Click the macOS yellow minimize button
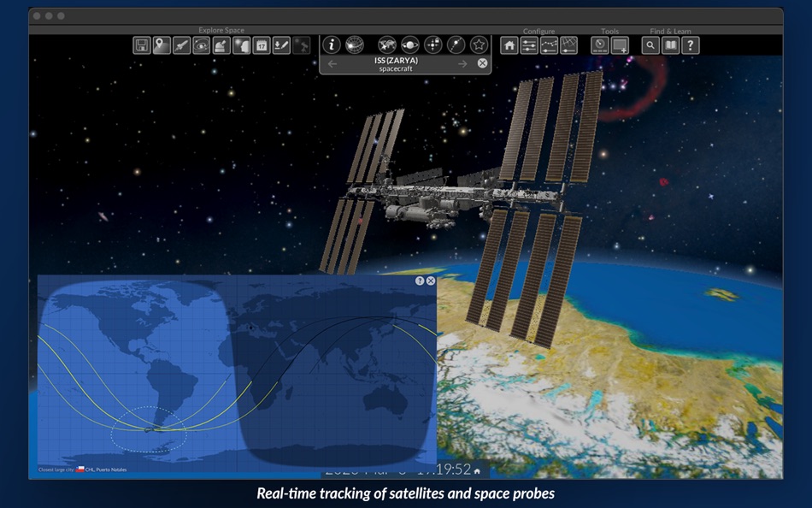Screen dimensions: 812x508 49,16
